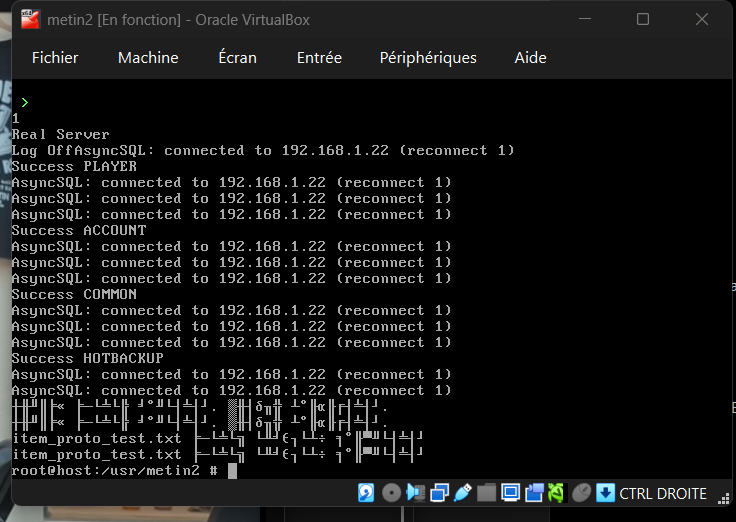Click the USB devices status icon

click(x=463, y=493)
